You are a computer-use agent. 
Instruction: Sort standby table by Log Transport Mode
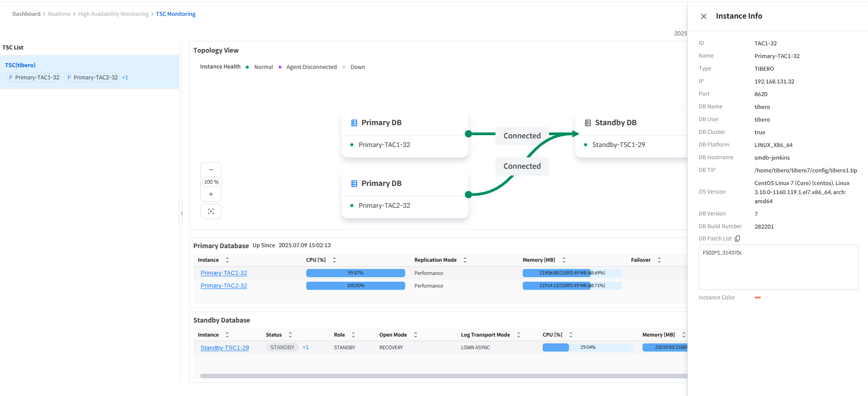(519, 335)
